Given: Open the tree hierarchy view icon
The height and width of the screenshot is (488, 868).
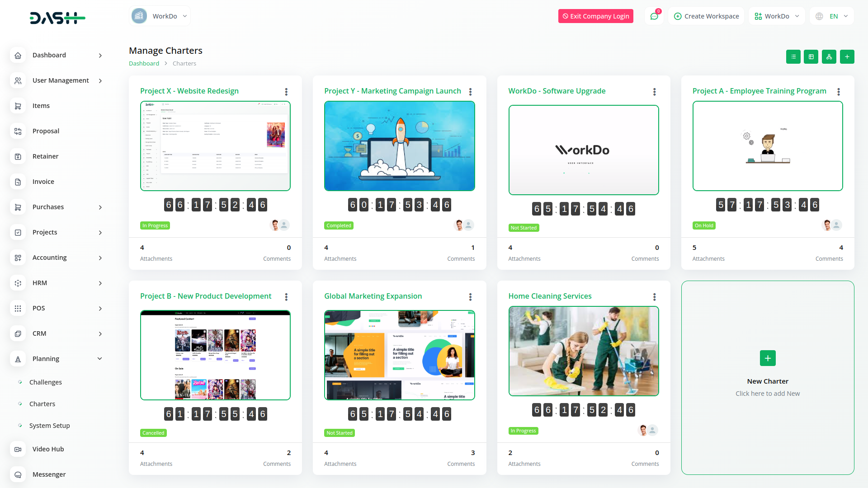Looking at the screenshot, I should click(x=829, y=56).
